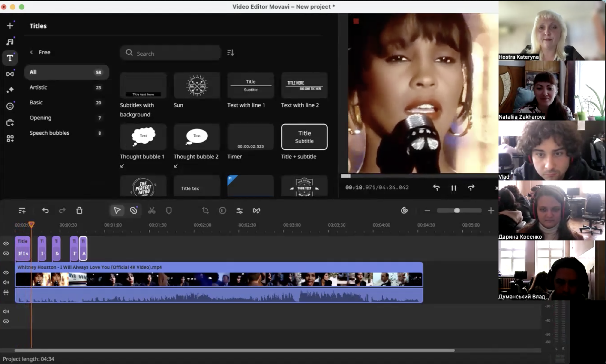606x364 pixels.
Task: Click the timeline playhead marker
Action: pos(31,224)
